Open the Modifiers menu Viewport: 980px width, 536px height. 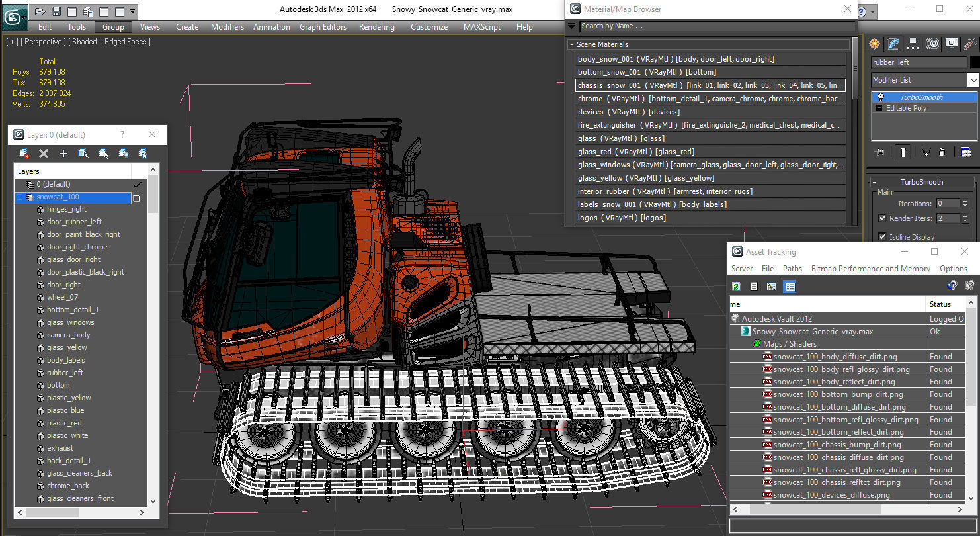click(227, 27)
